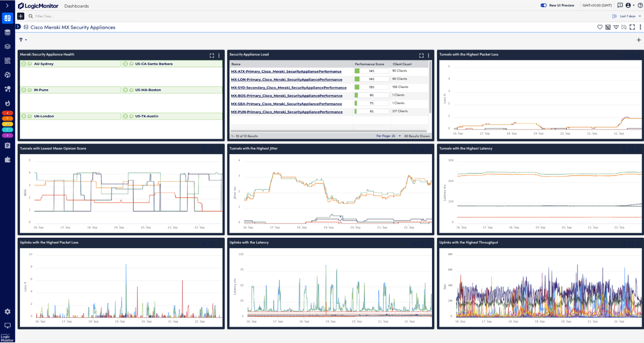Click the red critical alerts count badge

7,113
